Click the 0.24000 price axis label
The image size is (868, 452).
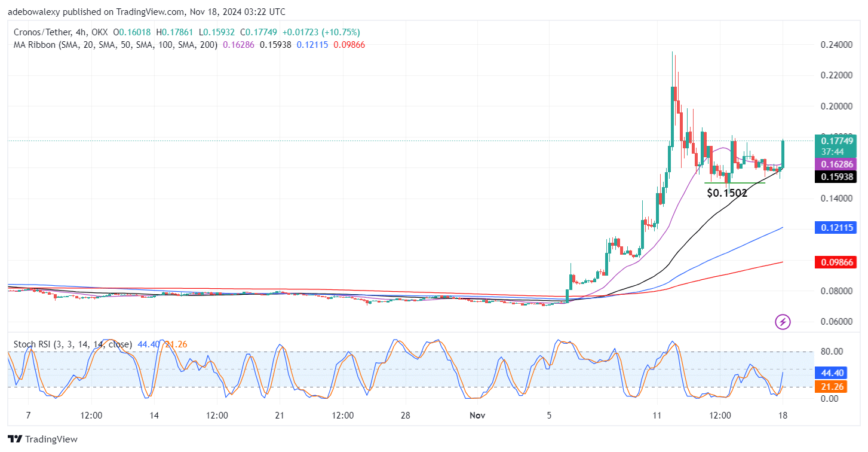pyautogui.click(x=836, y=45)
